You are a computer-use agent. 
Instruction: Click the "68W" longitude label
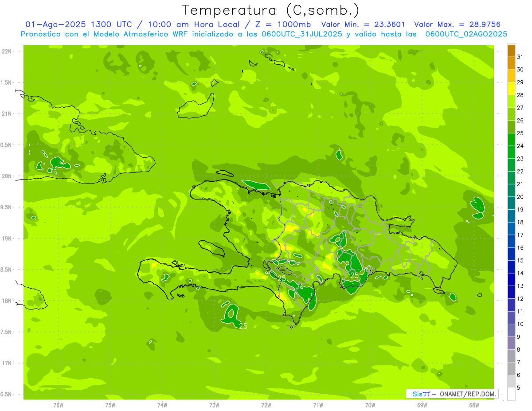tap(474, 405)
